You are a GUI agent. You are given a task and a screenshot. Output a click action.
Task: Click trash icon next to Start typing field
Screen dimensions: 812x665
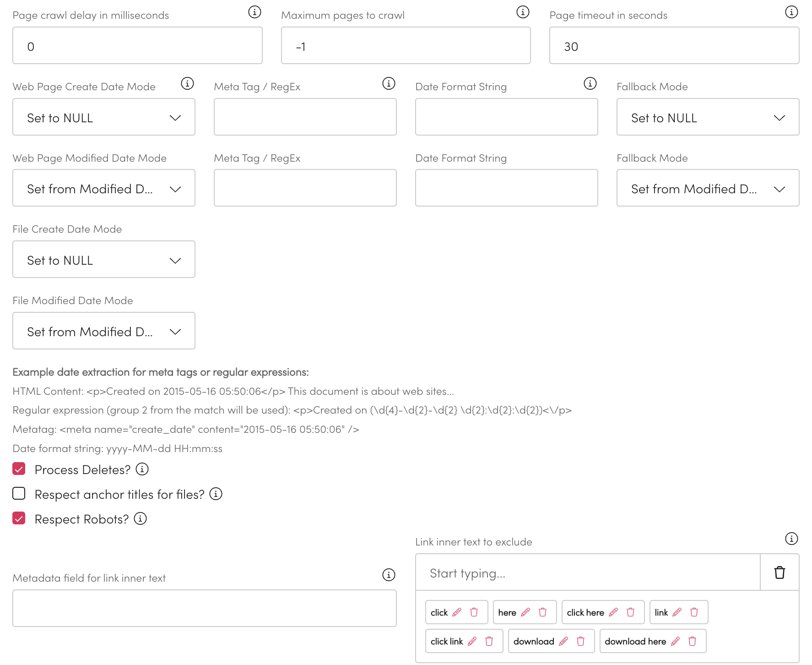(x=780, y=572)
